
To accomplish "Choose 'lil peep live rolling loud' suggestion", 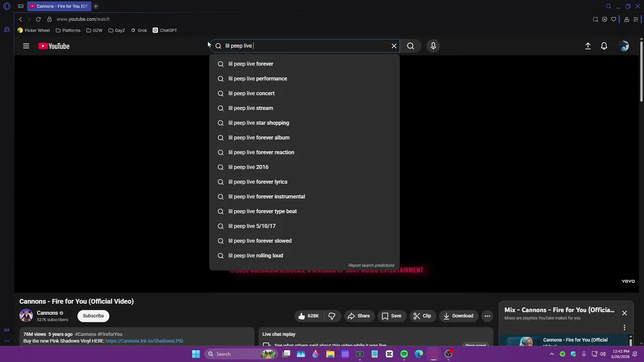I will pyautogui.click(x=304, y=255).
